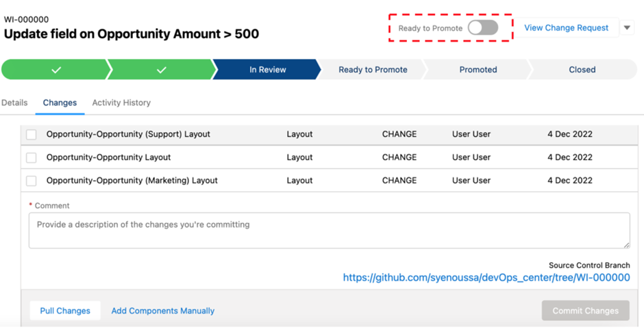
Task: Click the Pull Changes button
Action: pyautogui.click(x=65, y=311)
